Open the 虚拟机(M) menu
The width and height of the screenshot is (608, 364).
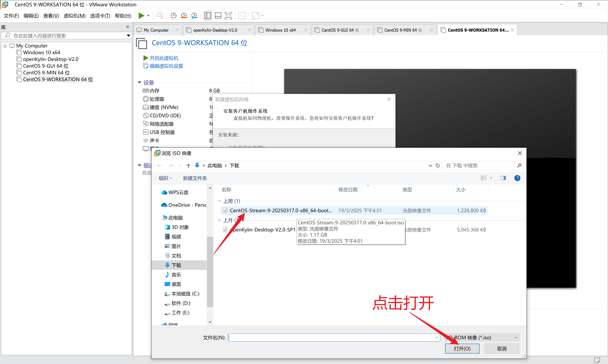[x=75, y=16]
